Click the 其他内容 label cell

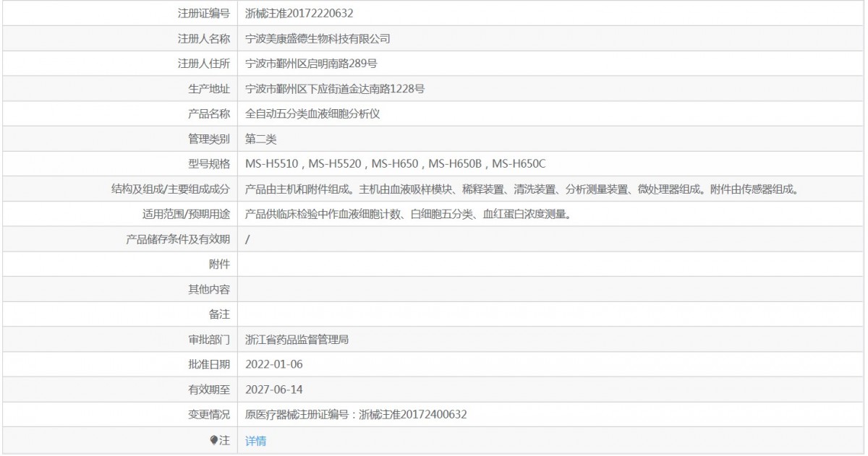[x=119, y=290]
